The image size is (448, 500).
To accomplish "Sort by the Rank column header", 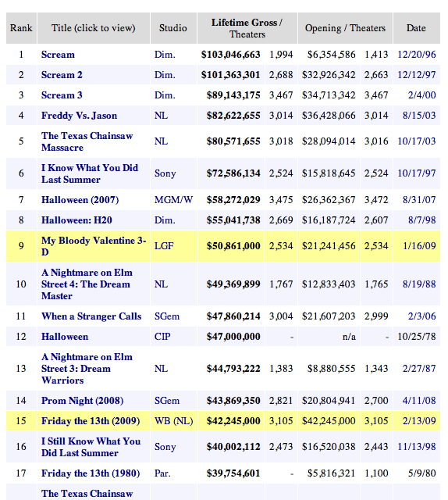I will [21, 28].
